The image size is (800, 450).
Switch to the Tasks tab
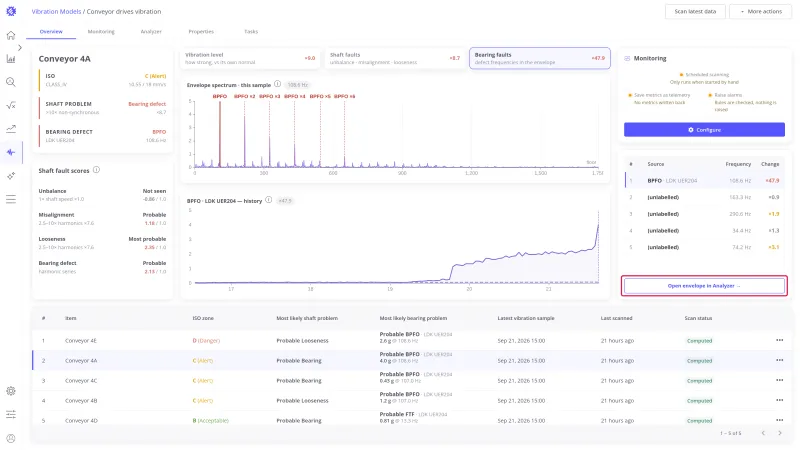coord(251,32)
